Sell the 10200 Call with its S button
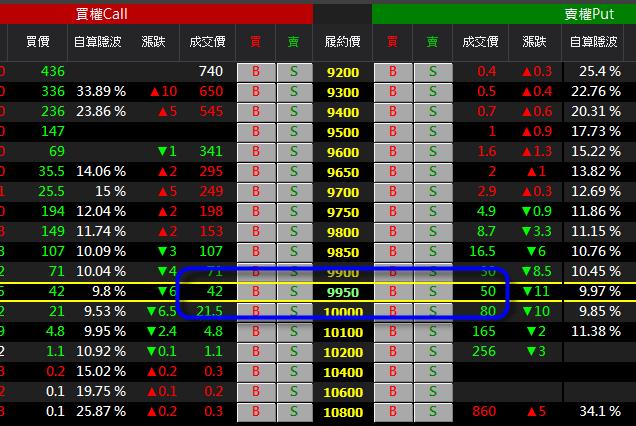This screenshot has width=636, height=426. click(x=294, y=352)
